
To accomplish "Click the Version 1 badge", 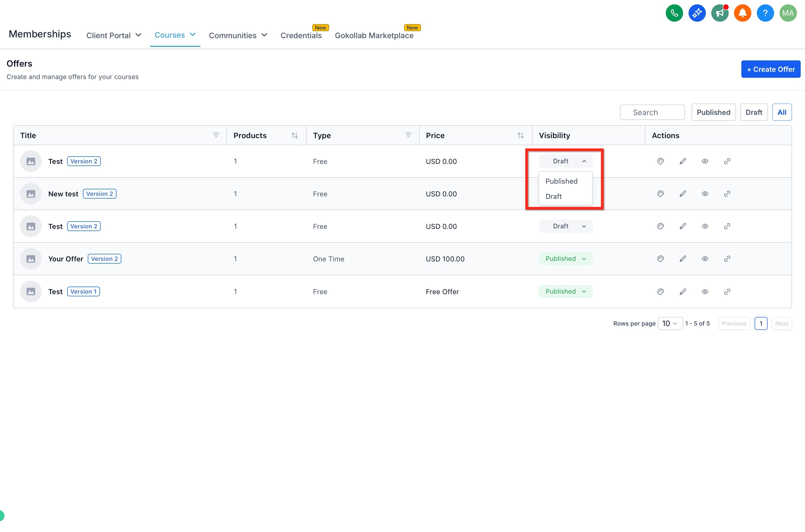I will pos(83,291).
